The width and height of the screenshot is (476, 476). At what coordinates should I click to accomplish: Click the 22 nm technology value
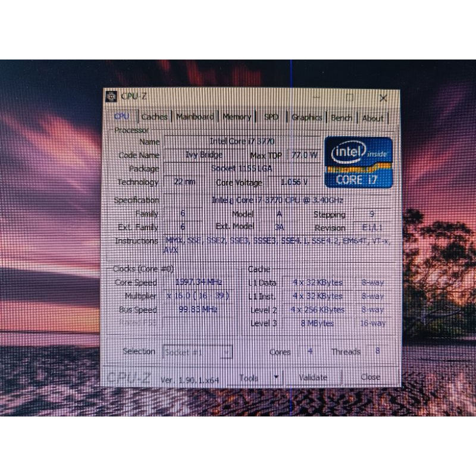(x=184, y=182)
